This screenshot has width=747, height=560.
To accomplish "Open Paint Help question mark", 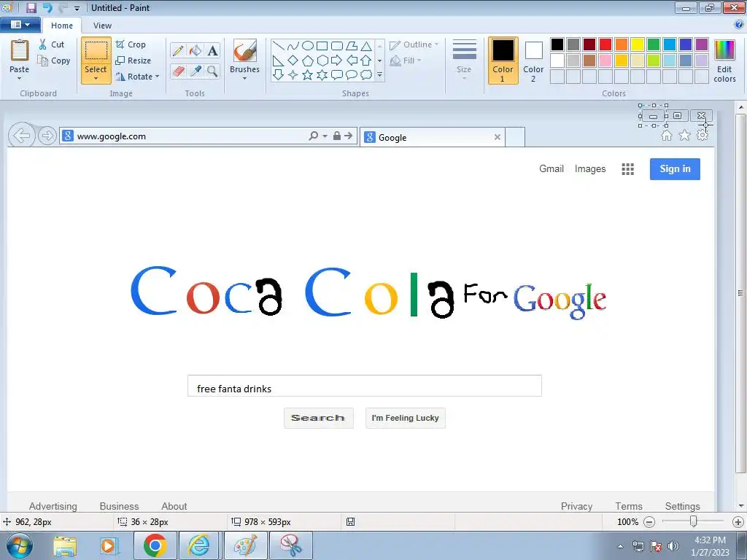I will 739,25.
